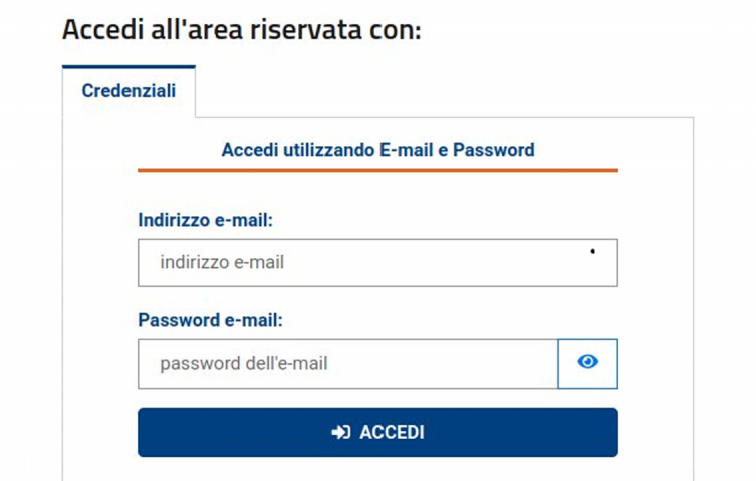Viewport: 756px width, 481px height.
Task: Focus the 'password dell'e-mail' input field
Action: click(347, 364)
